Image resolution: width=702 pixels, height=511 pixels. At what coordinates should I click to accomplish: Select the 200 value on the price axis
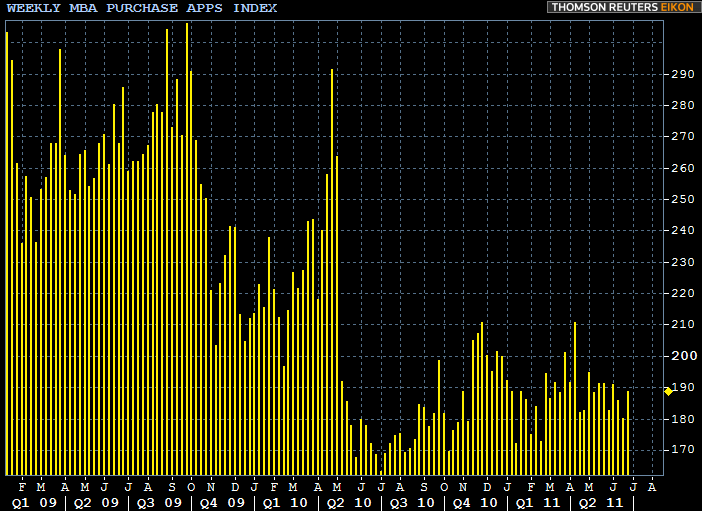pyautogui.click(x=683, y=356)
